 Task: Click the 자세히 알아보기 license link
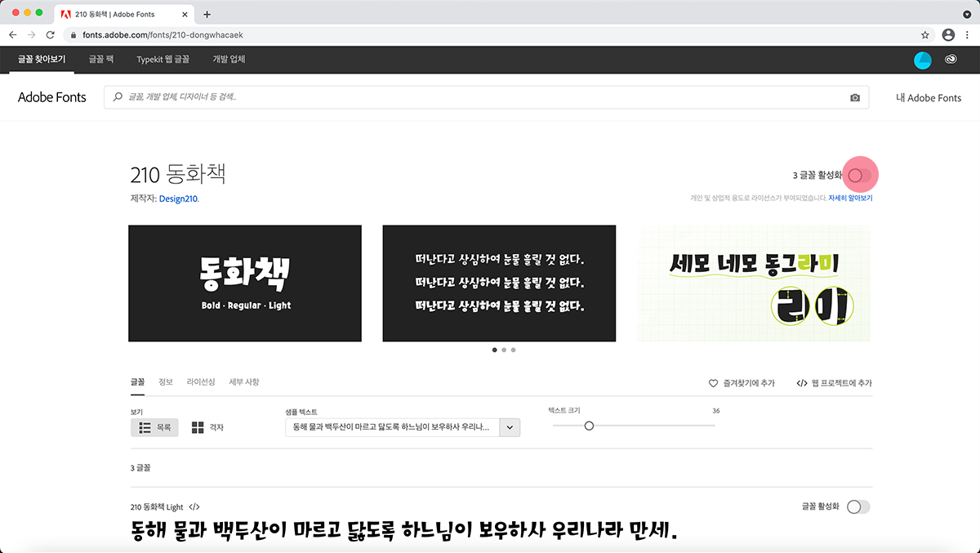tap(850, 198)
